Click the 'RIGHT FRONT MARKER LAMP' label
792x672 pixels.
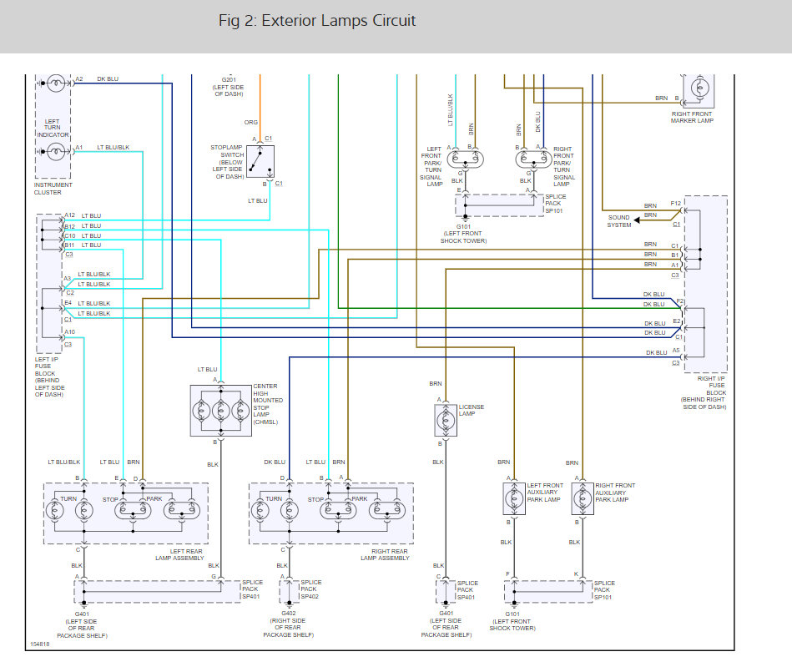[692, 117]
